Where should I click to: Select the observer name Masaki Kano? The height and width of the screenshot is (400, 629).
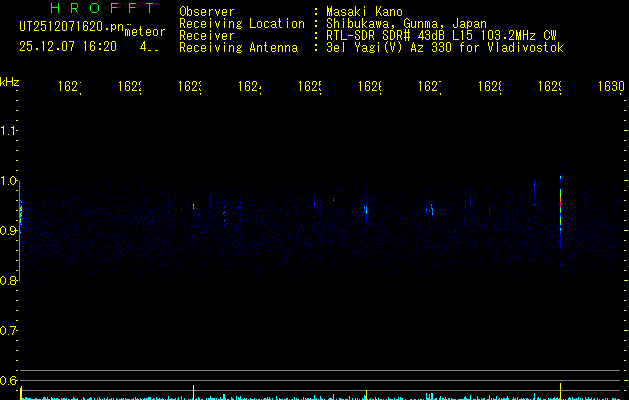(364, 12)
